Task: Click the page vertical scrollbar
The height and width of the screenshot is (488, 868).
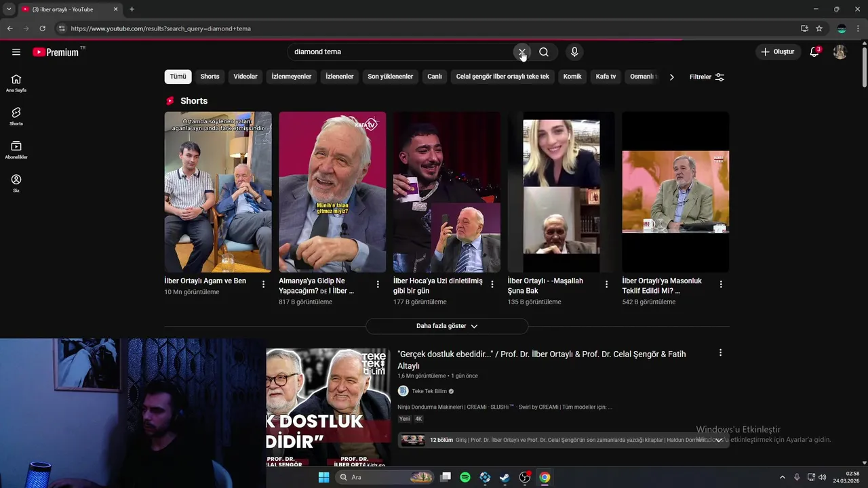Action: click(x=864, y=66)
